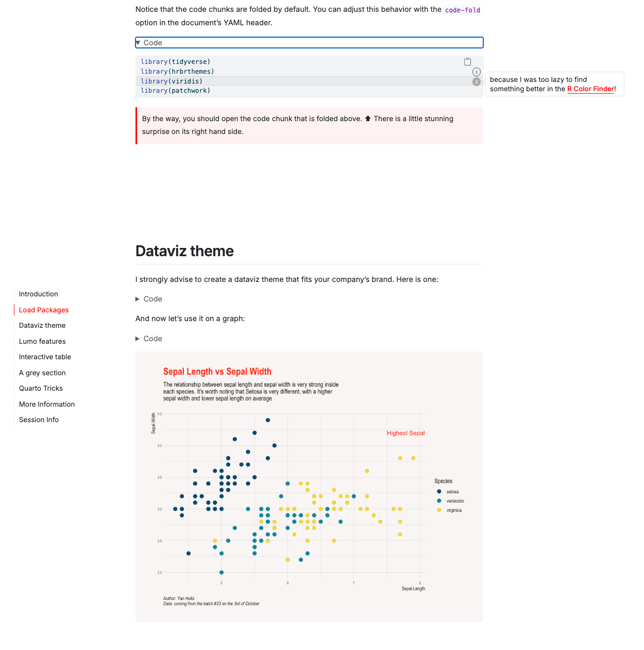Click code annotation marker 1
Screen dimensions: 644x650
(477, 72)
